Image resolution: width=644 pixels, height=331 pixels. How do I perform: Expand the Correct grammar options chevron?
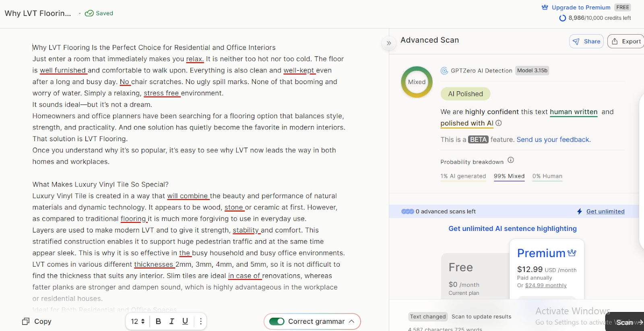click(351, 321)
